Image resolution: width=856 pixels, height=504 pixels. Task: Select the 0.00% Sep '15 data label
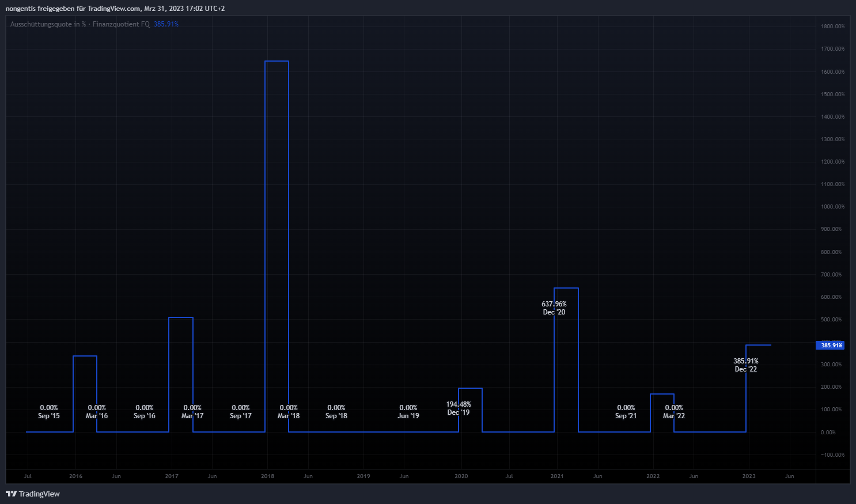(49, 412)
